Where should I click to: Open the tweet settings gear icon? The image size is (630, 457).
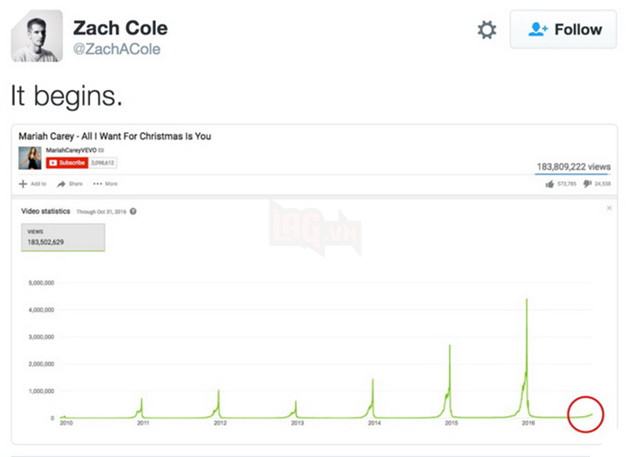(x=487, y=30)
